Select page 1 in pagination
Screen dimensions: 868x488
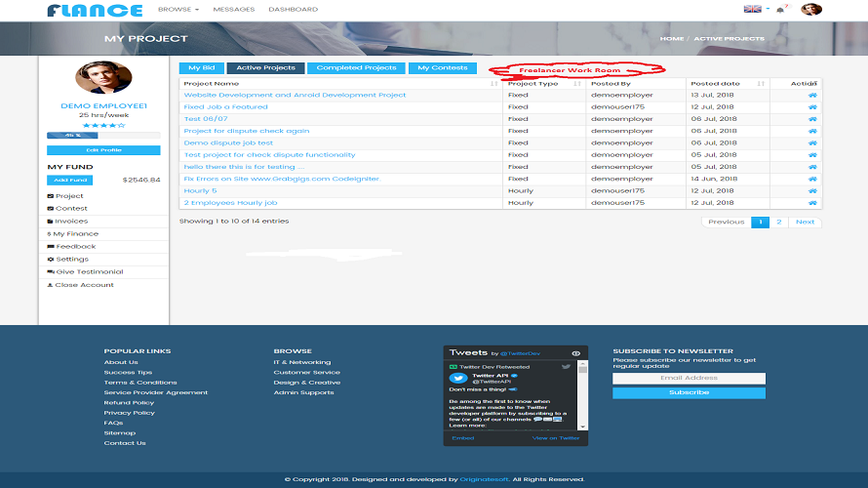tap(760, 223)
